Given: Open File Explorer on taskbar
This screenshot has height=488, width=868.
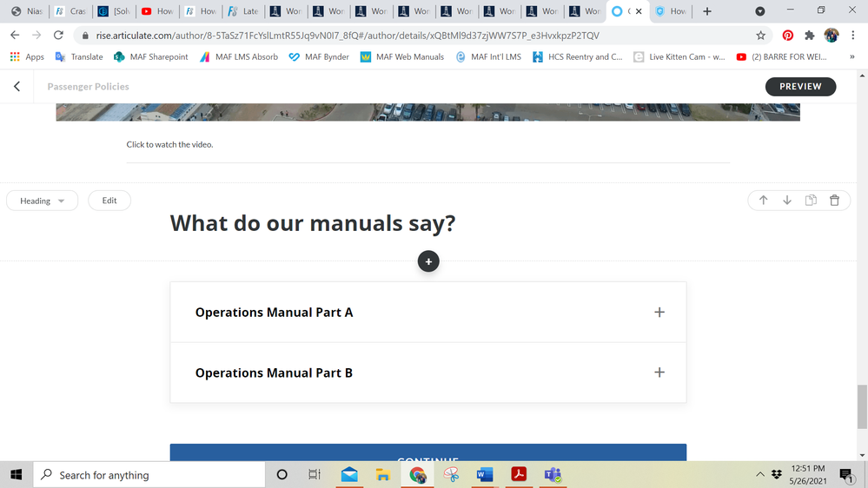Looking at the screenshot, I should pos(382,475).
